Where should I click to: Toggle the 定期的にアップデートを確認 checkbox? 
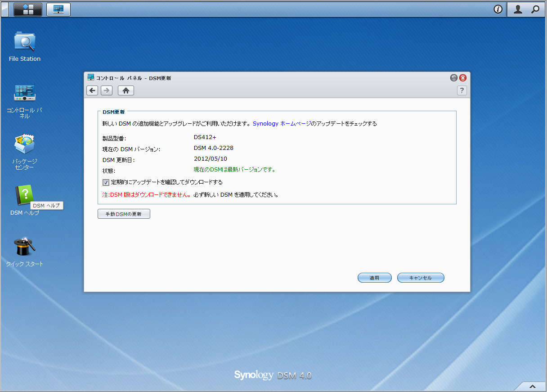coord(106,182)
